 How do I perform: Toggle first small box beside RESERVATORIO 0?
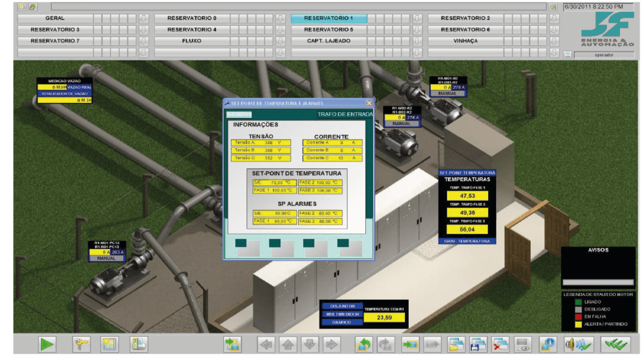234,18
